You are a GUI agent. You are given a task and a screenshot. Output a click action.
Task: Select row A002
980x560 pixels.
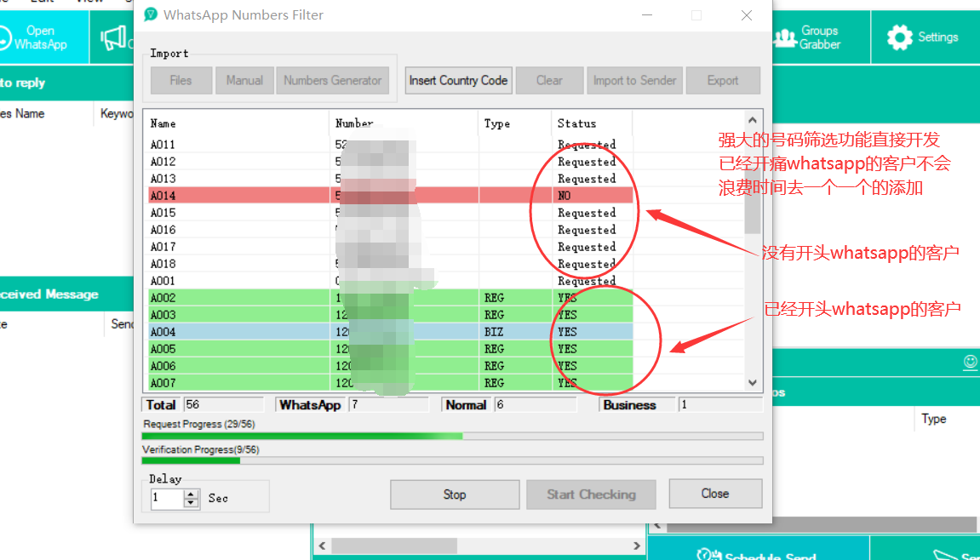(391, 298)
